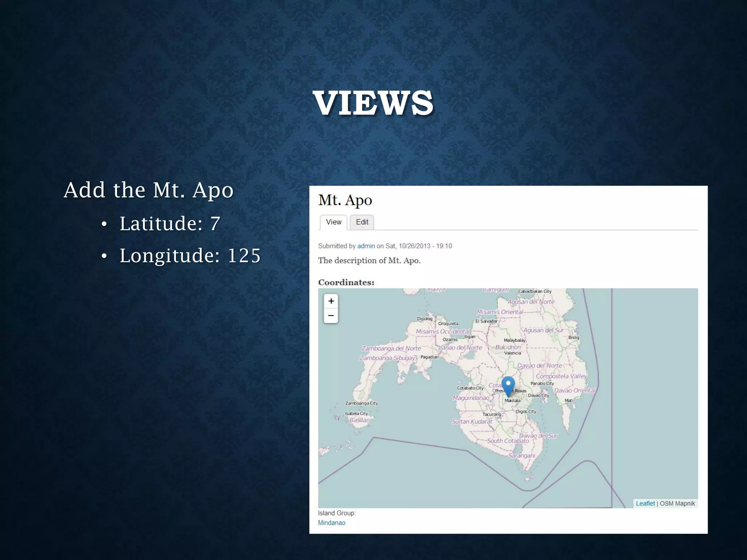Image resolution: width=747 pixels, height=560 pixels.
Task: Click the Davao City label on map
Action: coord(538,395)
